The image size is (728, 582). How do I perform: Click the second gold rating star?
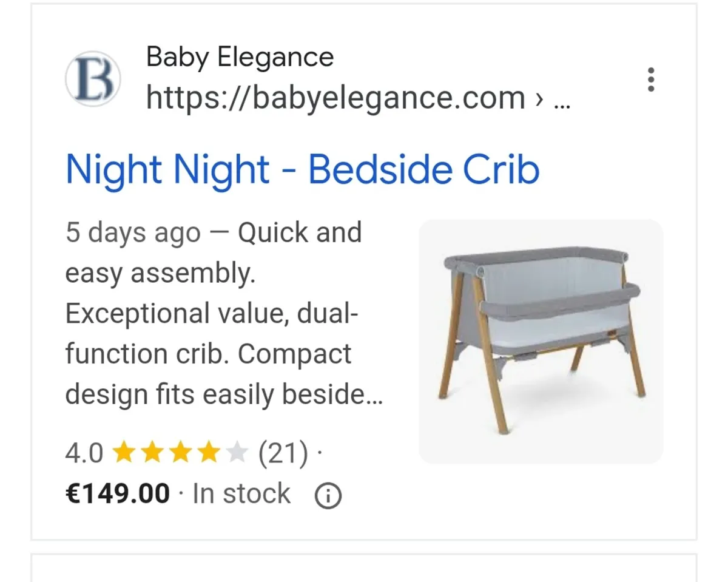tap(152, 453)
